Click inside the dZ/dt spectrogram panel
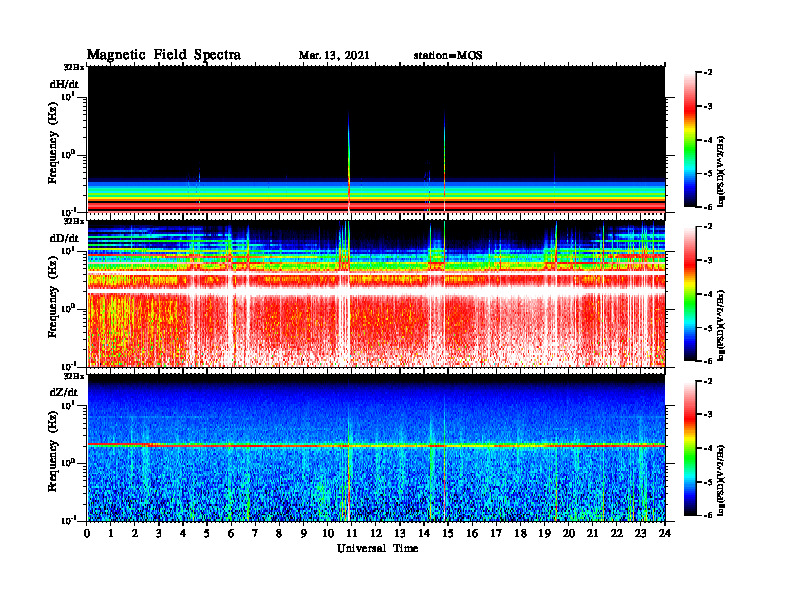Image resolution: width=792 pixels, height=612 pixels. tap(376, 448)
